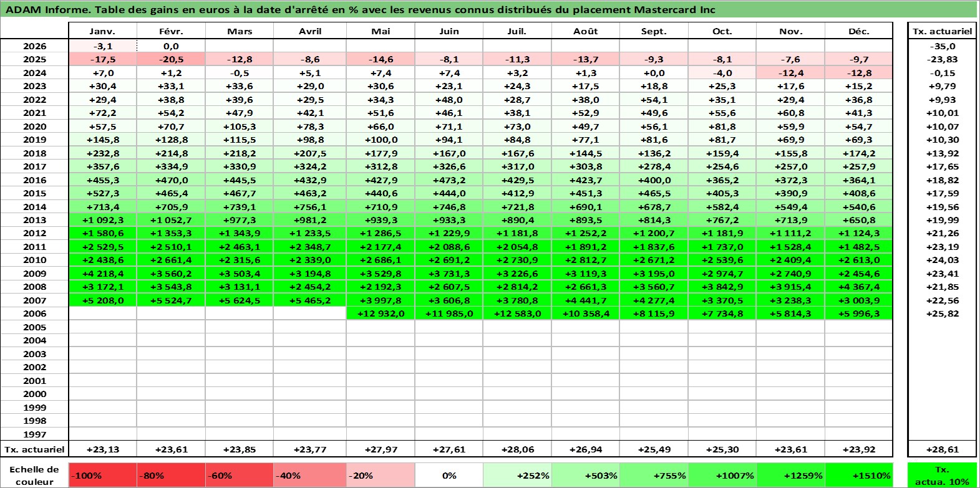Click the 2026 Janv. cell '-3,1'
This screenshot has height=488, width=980.
pos(103,46)
